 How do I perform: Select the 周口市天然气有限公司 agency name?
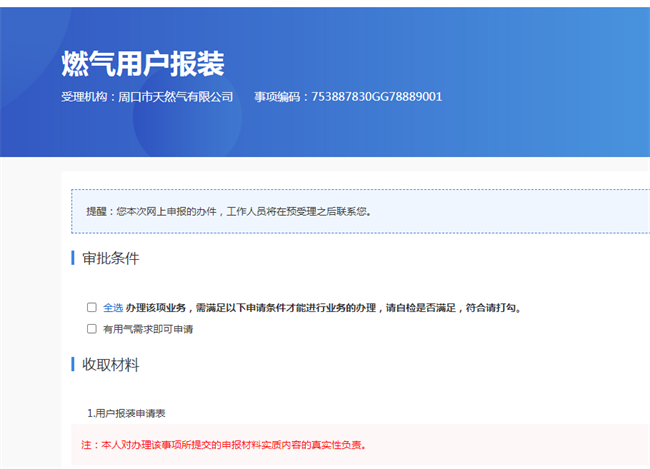[x=175, y=97]
